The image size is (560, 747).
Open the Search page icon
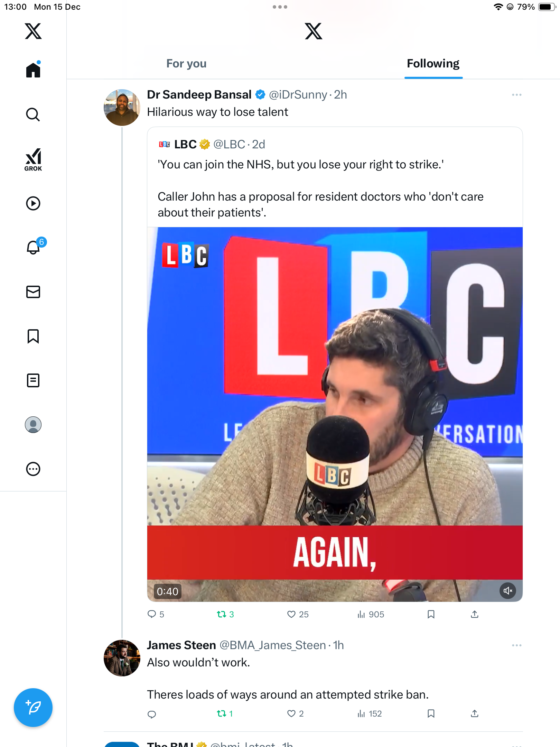coord(33,114)
